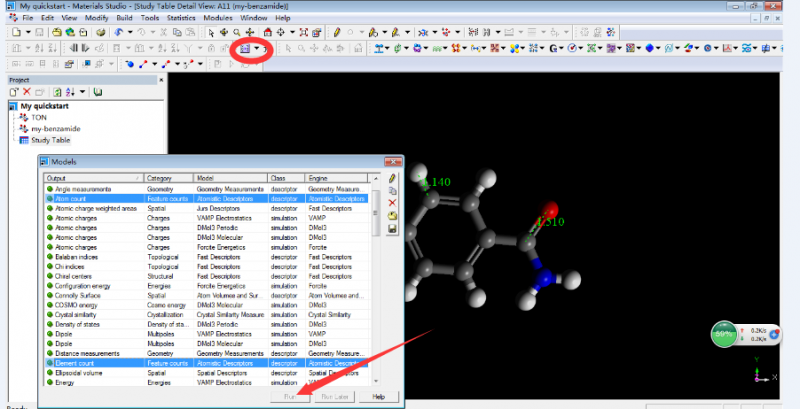Click the Run button in Models dialog
Screen dimensions: 800x409
click(290, 397)
